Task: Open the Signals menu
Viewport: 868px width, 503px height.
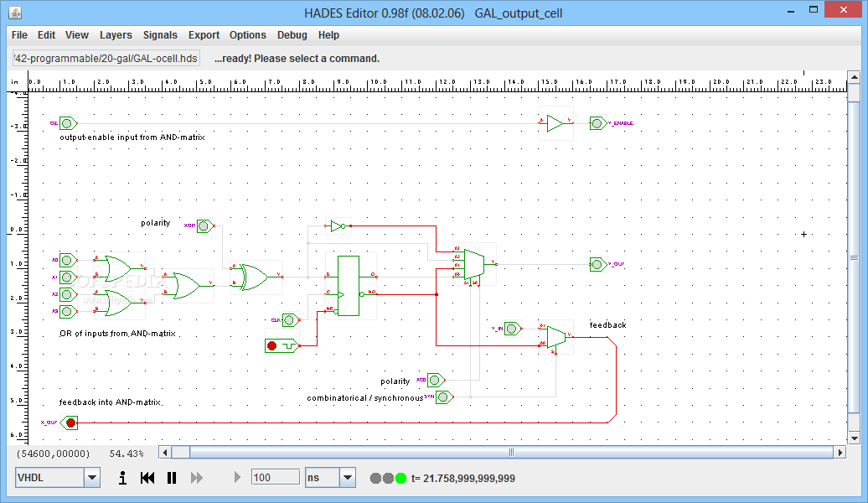Action: (x=160, y=35)
